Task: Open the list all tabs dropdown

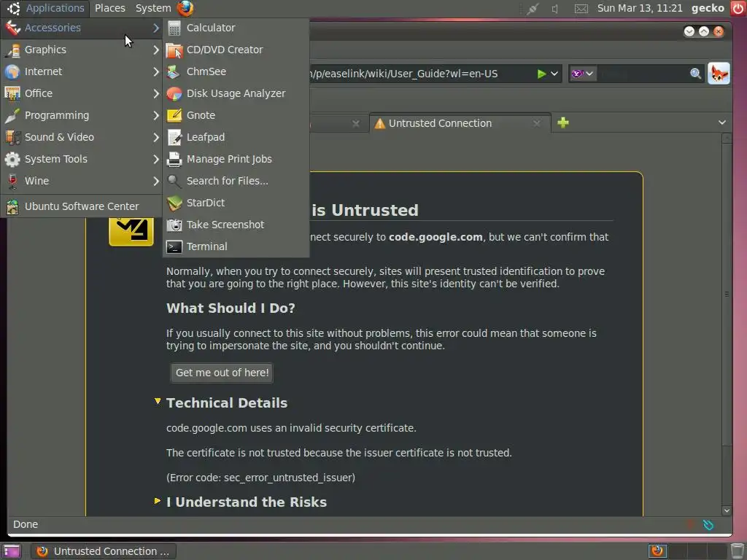Action: 722,122
